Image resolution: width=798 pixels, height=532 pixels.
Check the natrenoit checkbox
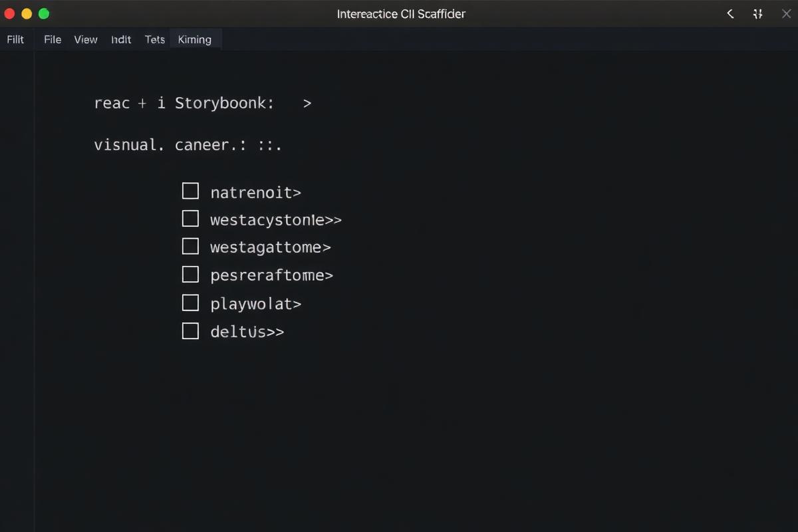pos(190,192)
